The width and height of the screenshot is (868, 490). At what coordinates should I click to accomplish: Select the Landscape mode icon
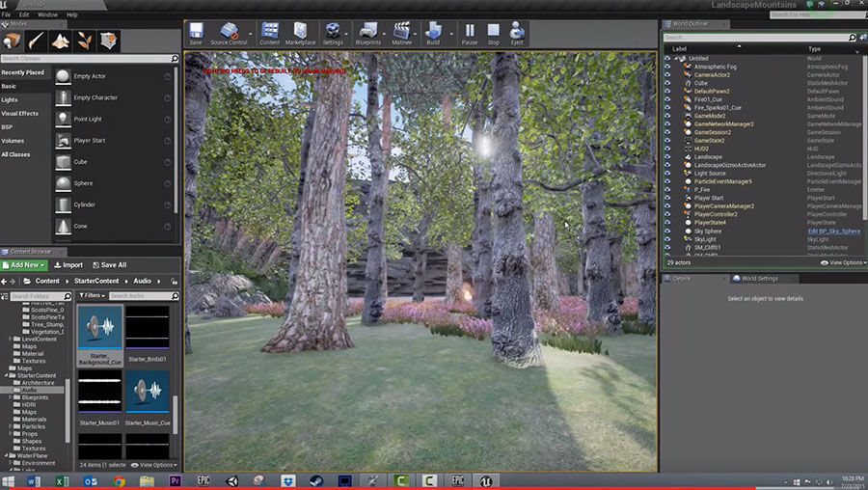60,41
